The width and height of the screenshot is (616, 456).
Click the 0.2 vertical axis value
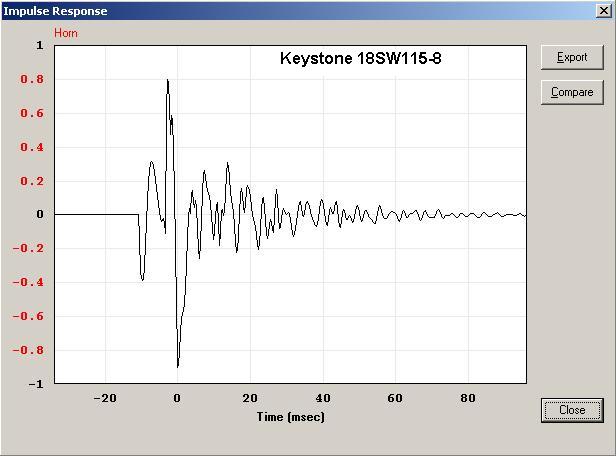(x=32, y=181)
